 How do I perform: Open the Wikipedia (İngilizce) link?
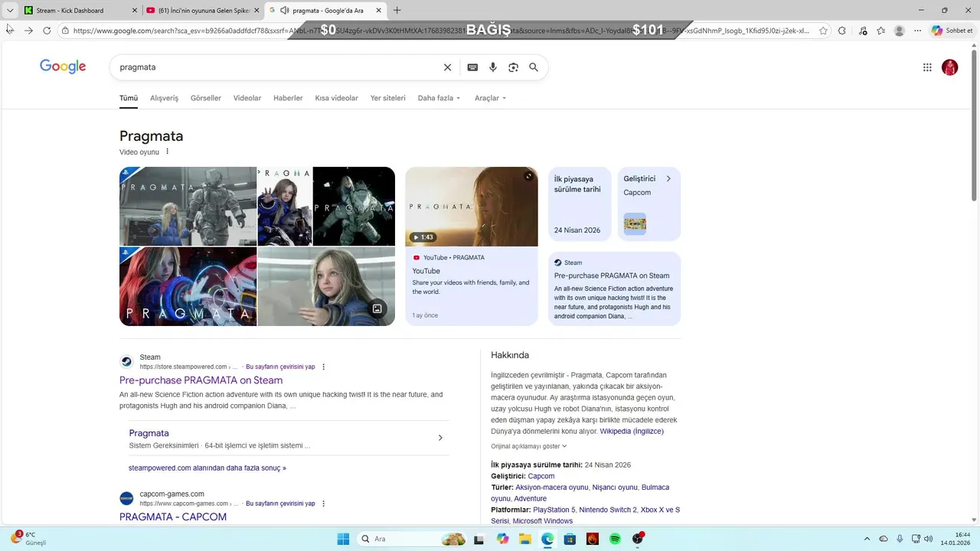pos(632,432)
